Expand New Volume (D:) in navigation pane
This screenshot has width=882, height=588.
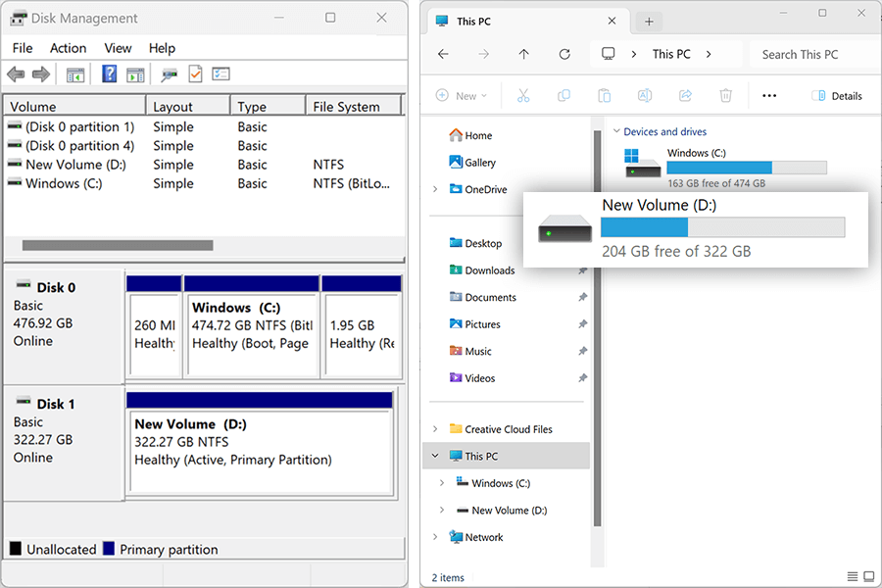coord(442,510)
